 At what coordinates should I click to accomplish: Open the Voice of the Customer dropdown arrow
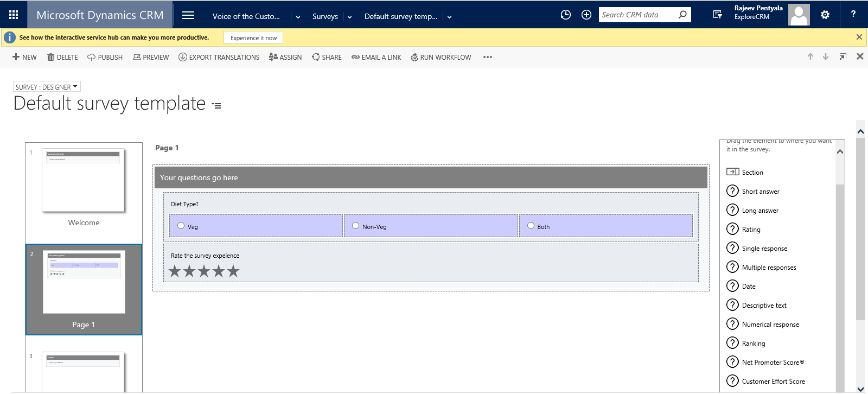pos(298,17)
